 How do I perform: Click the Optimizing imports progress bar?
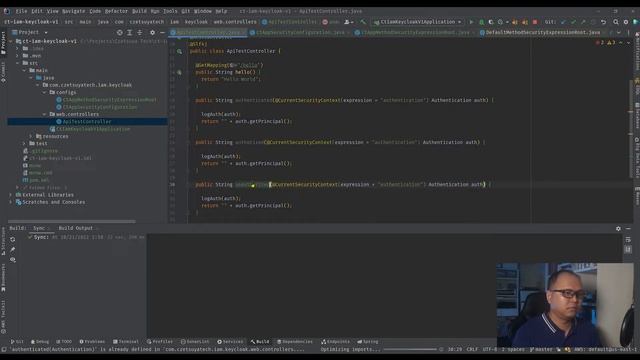click(x=410, y=349)
